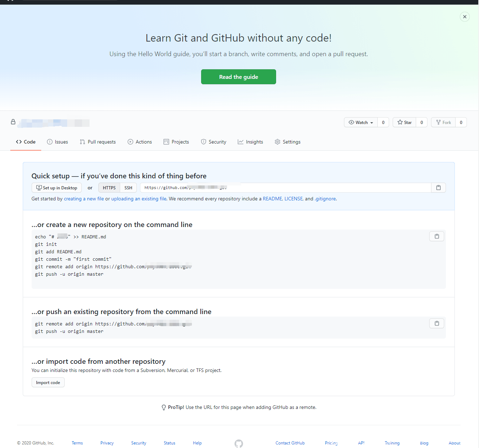Follow the uploading an existing file link

point(139,199)
